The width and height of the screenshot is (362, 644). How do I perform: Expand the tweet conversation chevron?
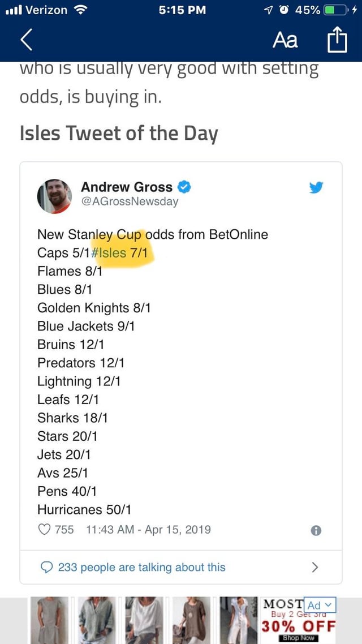[x=315, y=567]
